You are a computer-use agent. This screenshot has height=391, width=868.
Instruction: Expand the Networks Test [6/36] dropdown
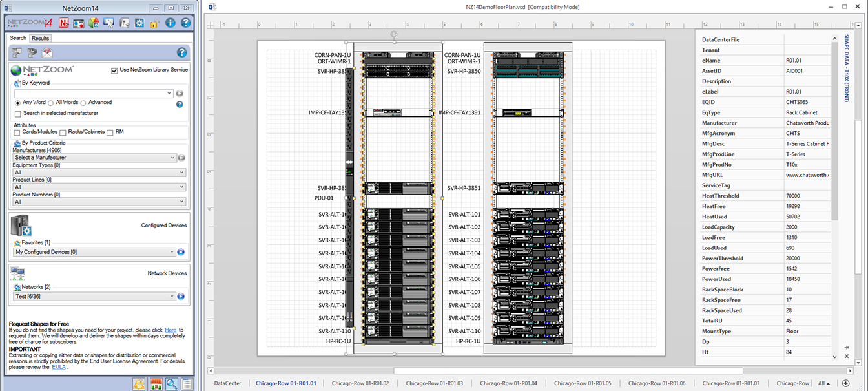coord(94,297)
